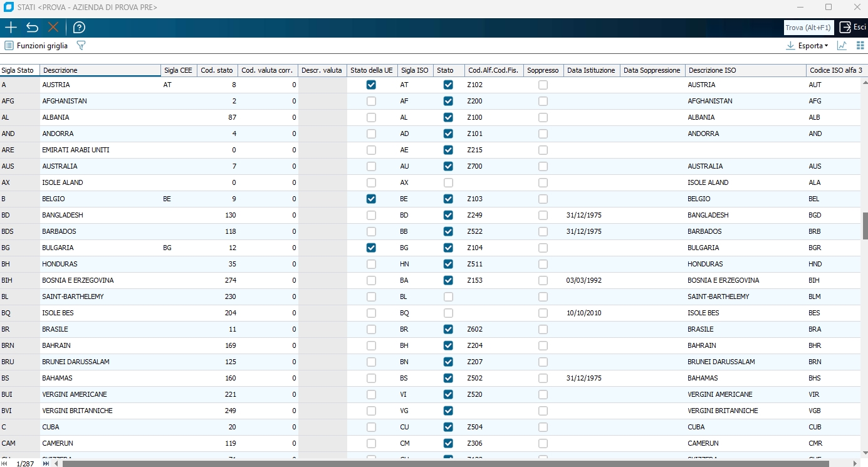868x467 pixels.
Task: Click the horizontal scrollbar left arrow
Action: coord(57,464)
